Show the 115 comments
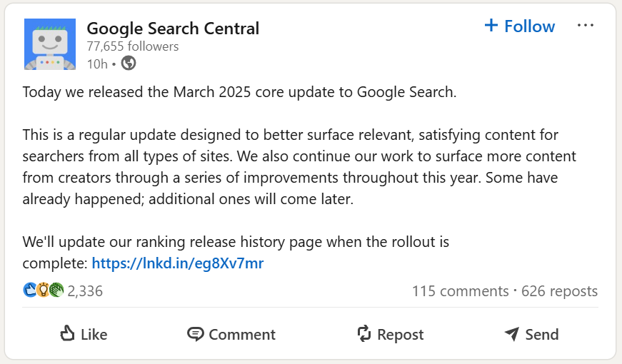Screen dimensions: 622x364 (x=460, y=291)
